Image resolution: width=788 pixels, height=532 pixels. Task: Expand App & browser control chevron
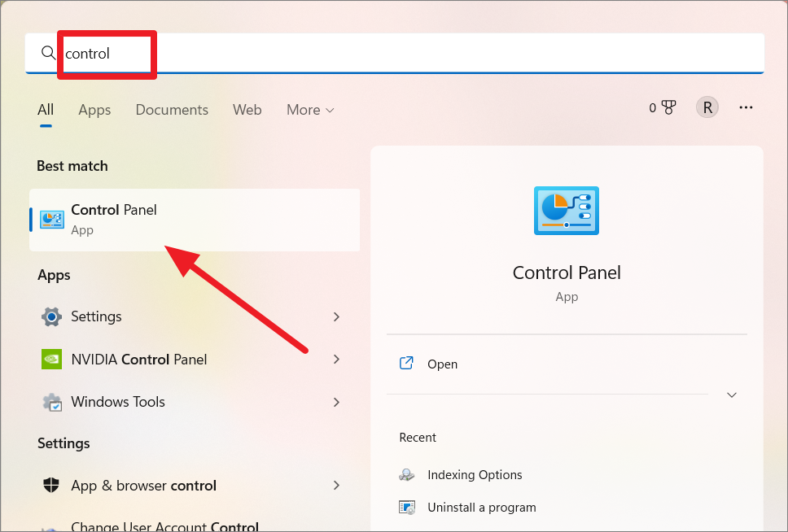tap(336, 486)
